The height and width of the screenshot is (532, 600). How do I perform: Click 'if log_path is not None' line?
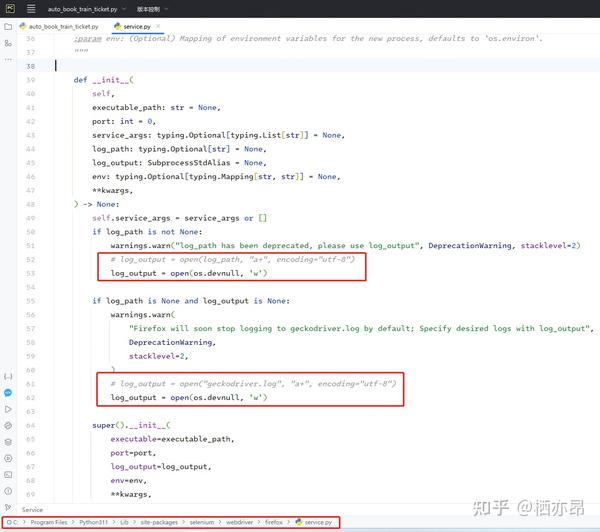(x=147, y=232)
